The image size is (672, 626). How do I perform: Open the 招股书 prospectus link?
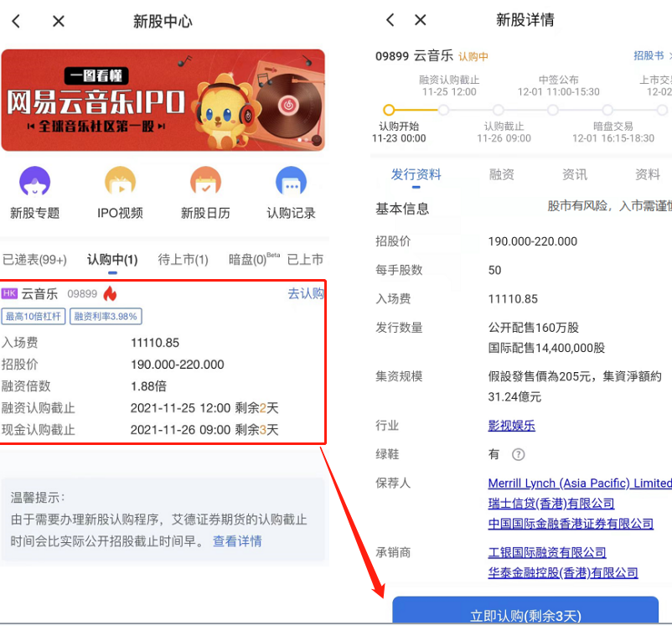[x=649, y=56]
